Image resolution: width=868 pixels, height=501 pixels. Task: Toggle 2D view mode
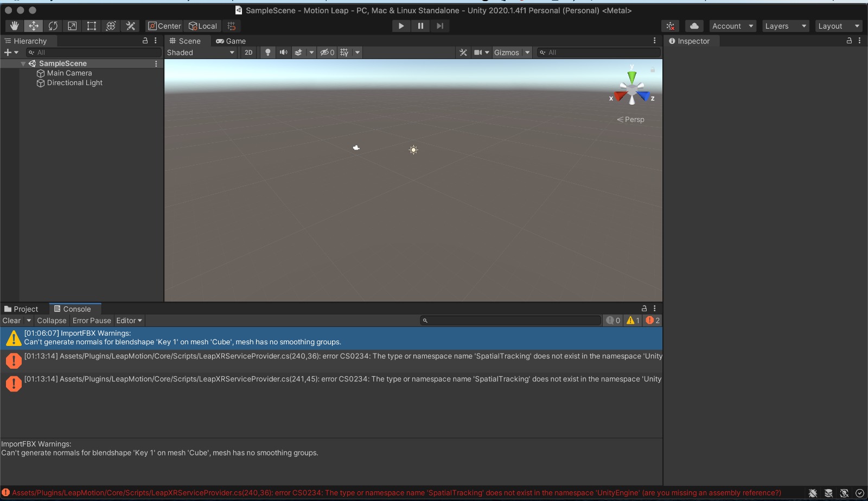click(248, 53)
